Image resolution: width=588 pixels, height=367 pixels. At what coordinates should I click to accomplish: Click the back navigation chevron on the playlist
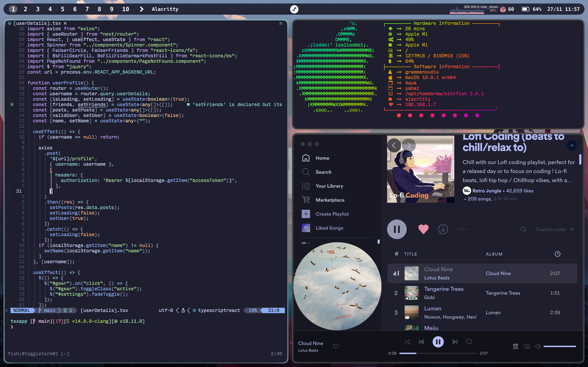click(x=394, y=145)
